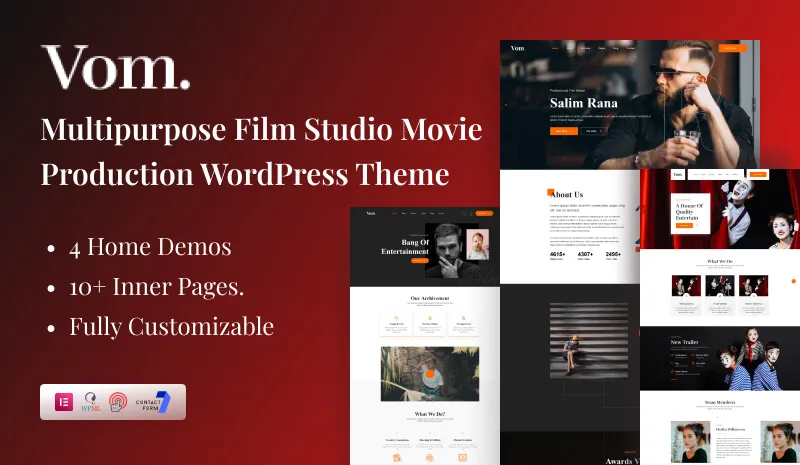The width and height of the screenshot is (800, 465).
Task: Click the Vom logo in top demo header
Action: [517, 48]
